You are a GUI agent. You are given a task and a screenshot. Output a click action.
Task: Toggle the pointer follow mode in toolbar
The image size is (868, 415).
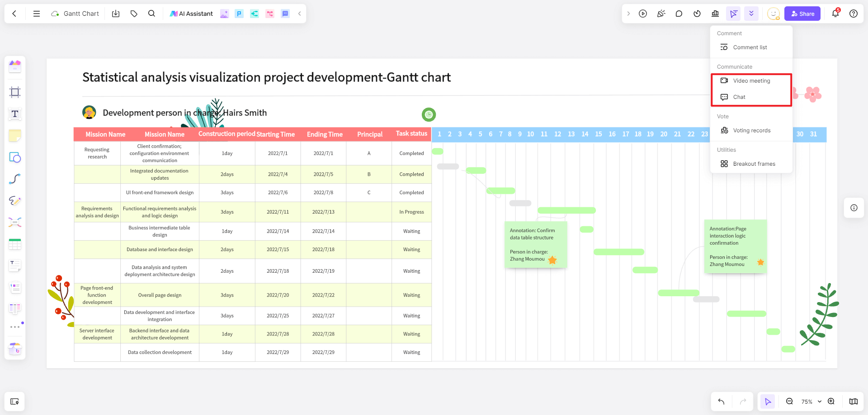pyautogui.click(x=733, y=14)
